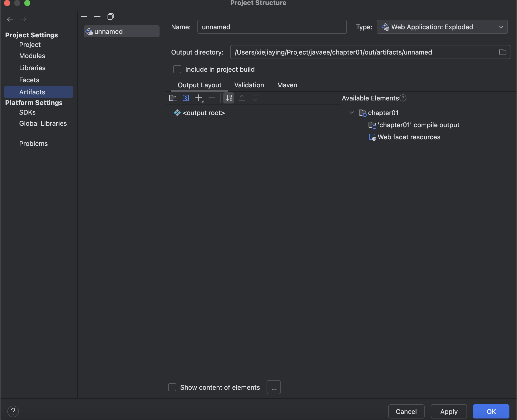Click the create archive icon
The image size is (517, 420).
coord(186,98)
